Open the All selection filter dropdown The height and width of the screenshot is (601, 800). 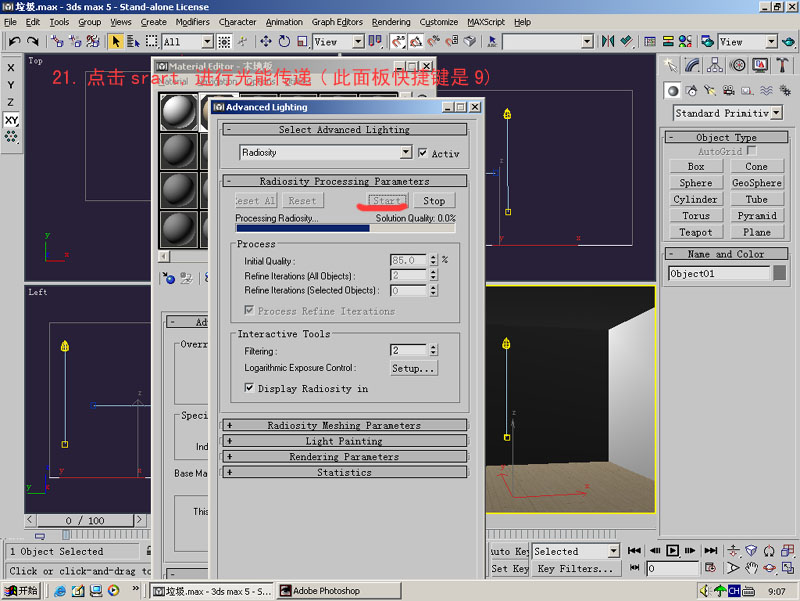tap(207, 41)
